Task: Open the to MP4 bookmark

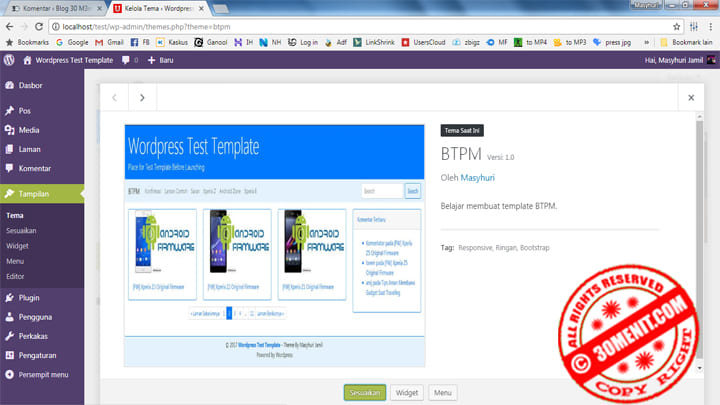Action: click(531, 42)
